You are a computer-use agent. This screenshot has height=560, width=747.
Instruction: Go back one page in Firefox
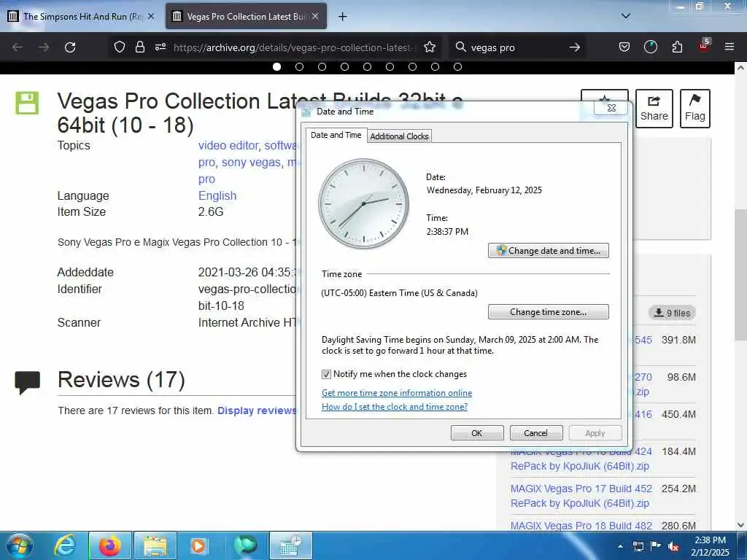18,47
